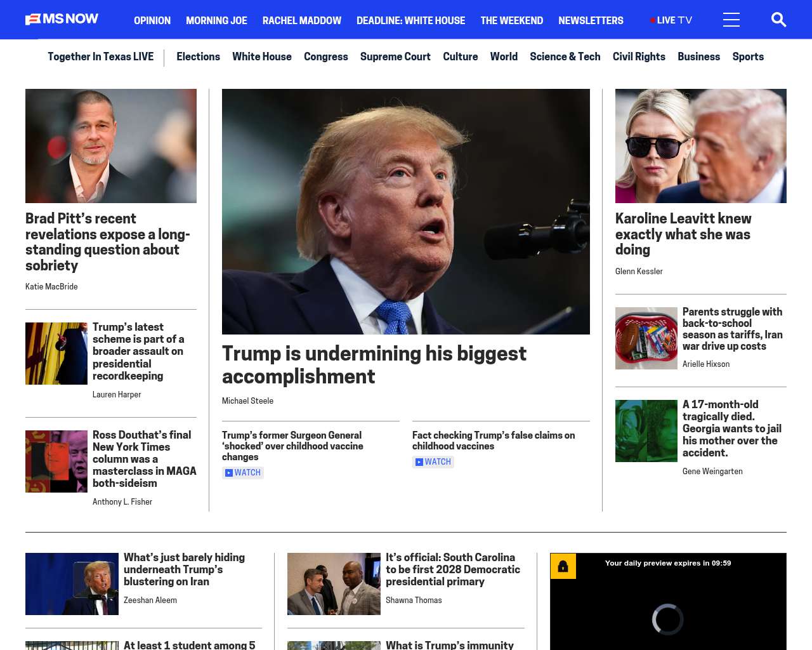Open Trump Iran blustering thumbnail
812x650 pixels.
click(x=72, y=584)
